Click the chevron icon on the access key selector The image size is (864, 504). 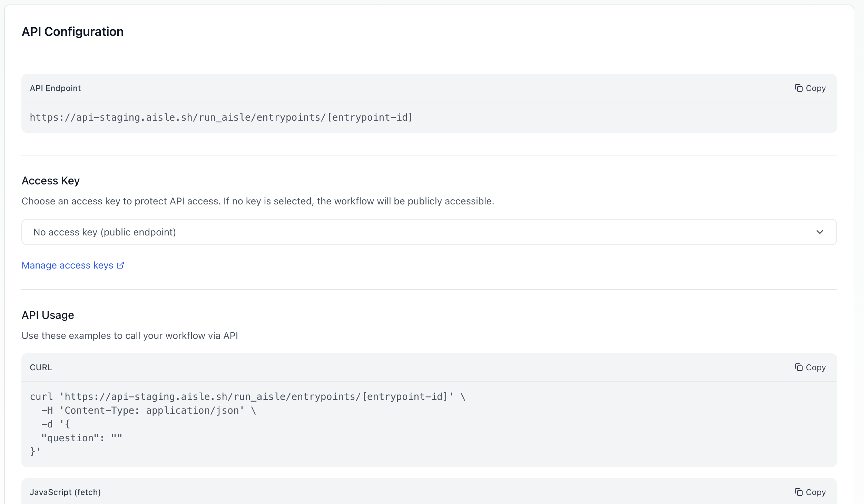[821, 232]
